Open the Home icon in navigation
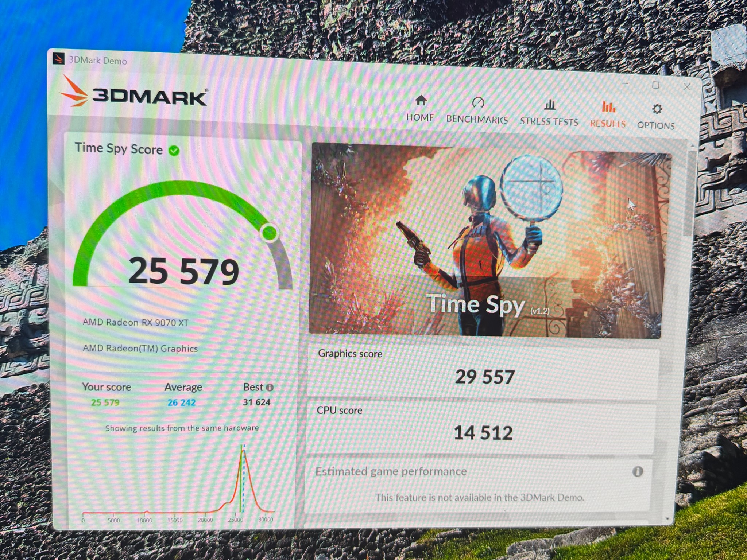Viewport: 747px width, 560px height. tap(421, 100)
